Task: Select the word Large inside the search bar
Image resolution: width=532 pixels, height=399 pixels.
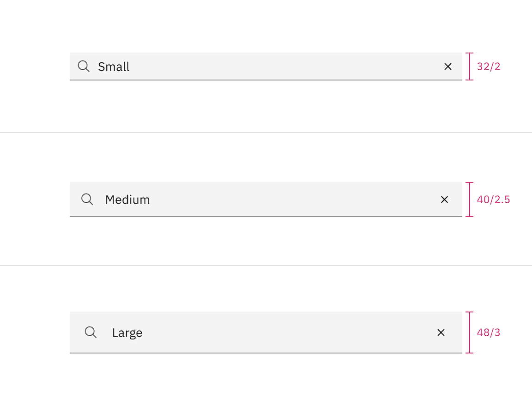Action: tap(127, 332)
